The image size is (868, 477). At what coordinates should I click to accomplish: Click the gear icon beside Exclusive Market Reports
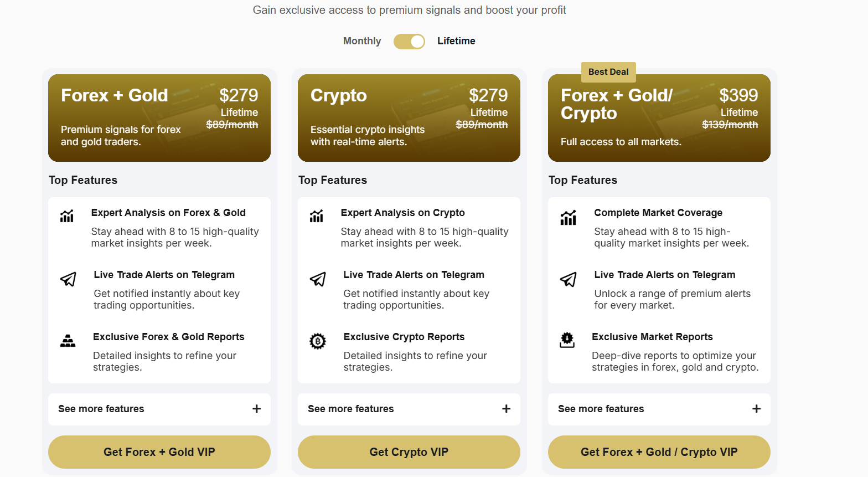pyautogui.click(x=567, y=340)
